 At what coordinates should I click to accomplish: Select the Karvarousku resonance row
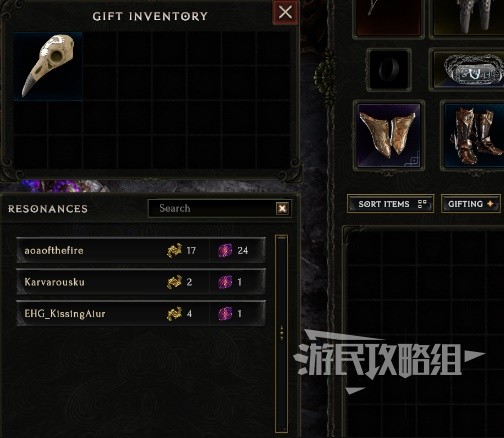pos(141,282)
